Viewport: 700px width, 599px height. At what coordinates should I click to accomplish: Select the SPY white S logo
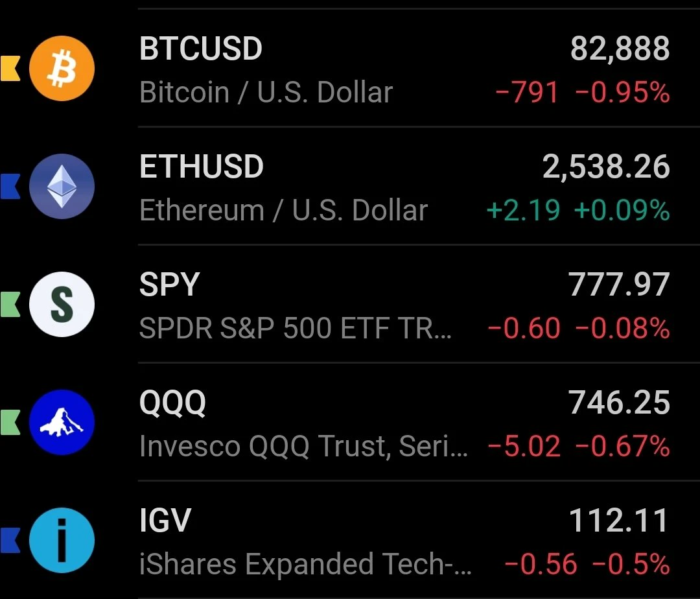pos(62,304)
